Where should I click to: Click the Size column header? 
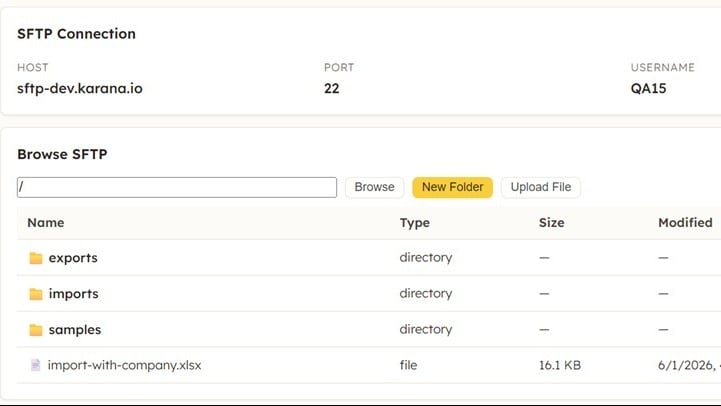coord(551,223)
